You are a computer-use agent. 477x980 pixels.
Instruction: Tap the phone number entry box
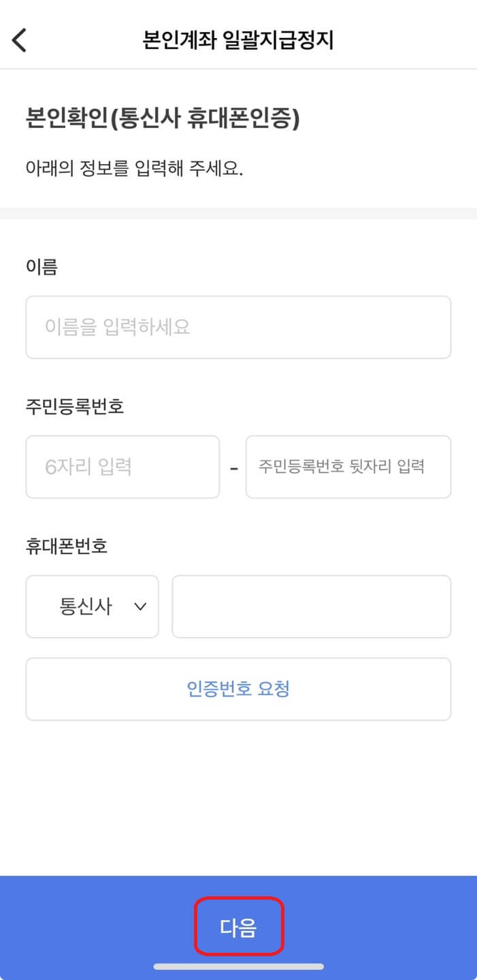click(x=311, y=606)
